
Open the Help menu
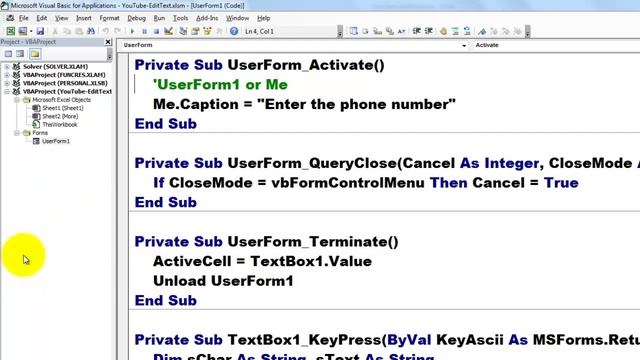tap(263, 18)
